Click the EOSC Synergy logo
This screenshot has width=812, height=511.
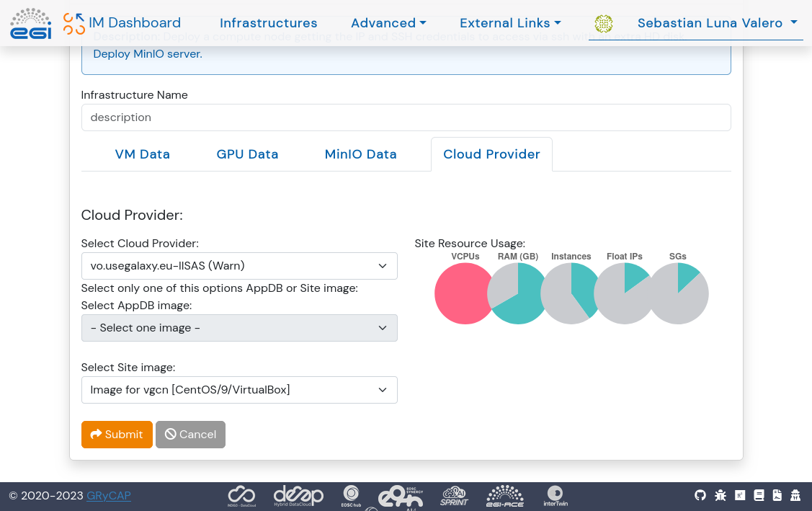point(401,497)
